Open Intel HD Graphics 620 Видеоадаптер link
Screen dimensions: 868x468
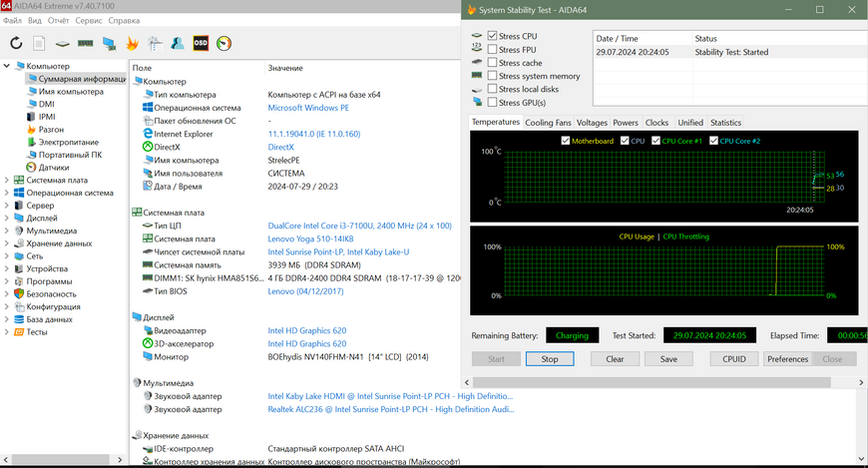307,330
